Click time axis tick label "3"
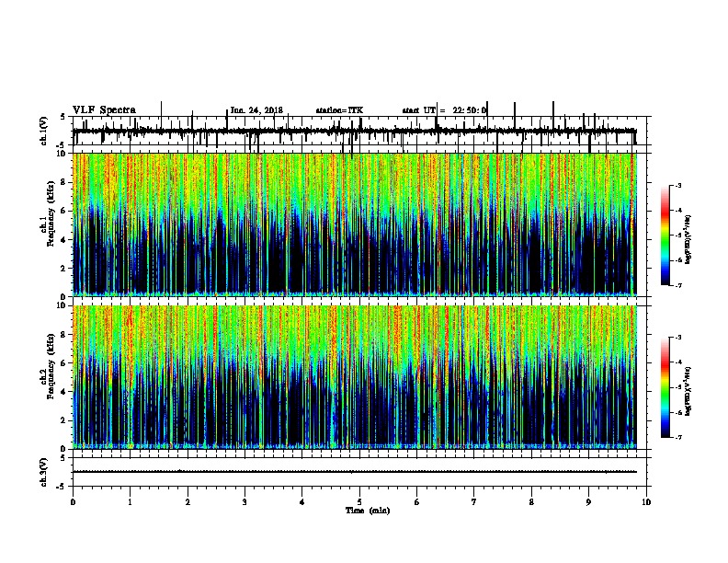728x563 pixels. (x=245, y=502)
